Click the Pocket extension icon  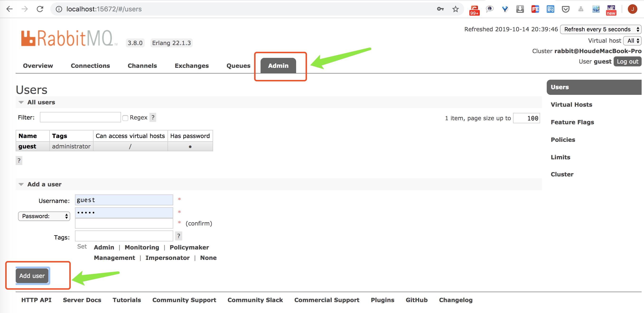(x=565, y=9)
